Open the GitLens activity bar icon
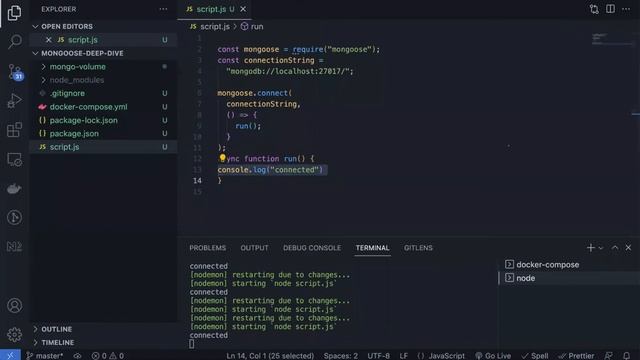Viewport: 640px width, 360px height. pyautogui.click(x=14, y=217)
